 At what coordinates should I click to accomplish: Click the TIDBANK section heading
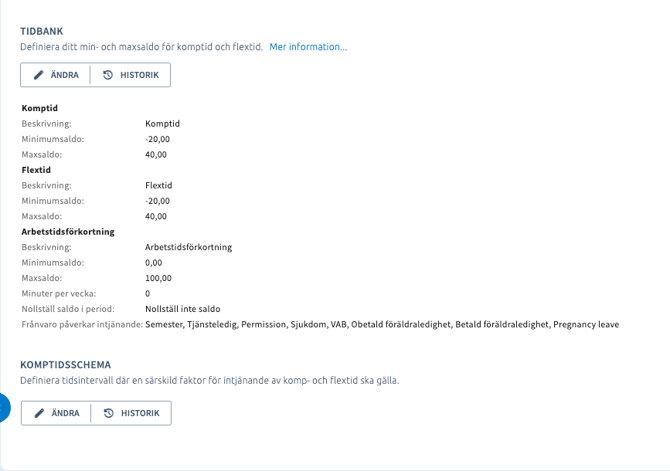pos(42,31)
